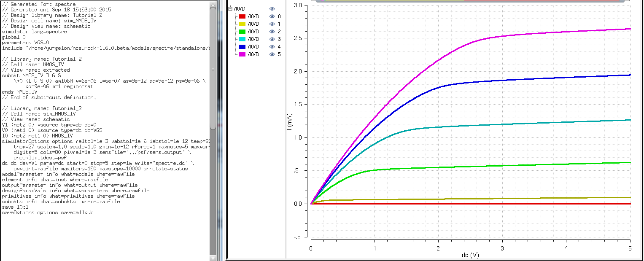Screen dimensions: 644x261
Task: Hide trace 5 via its eye icon
Action: (x=272, y=54)
